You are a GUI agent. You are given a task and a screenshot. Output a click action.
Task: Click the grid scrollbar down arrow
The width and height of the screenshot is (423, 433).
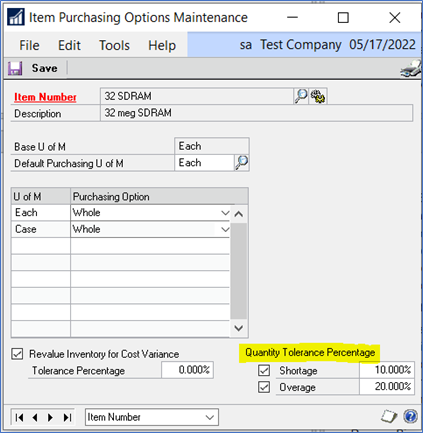click(239, 328)
